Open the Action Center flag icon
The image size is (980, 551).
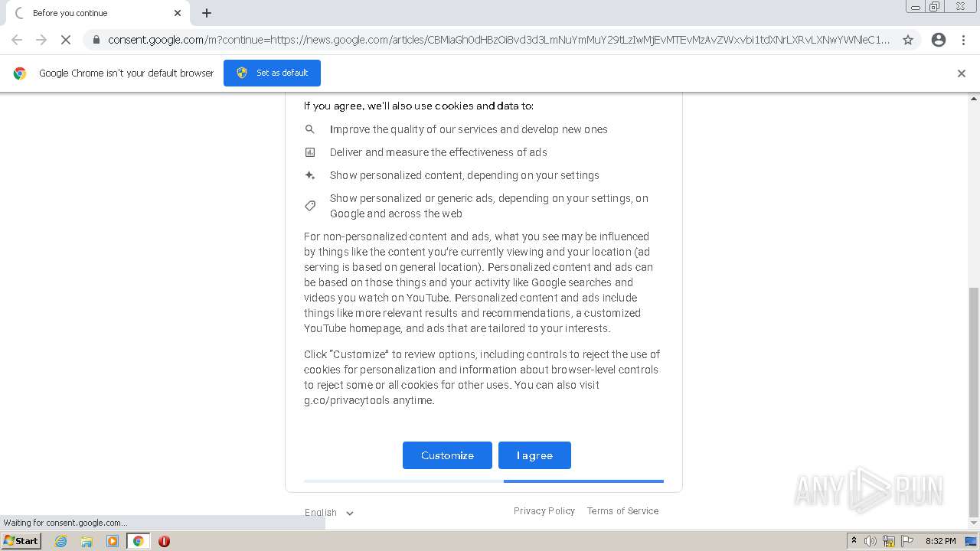coord(906,541)
